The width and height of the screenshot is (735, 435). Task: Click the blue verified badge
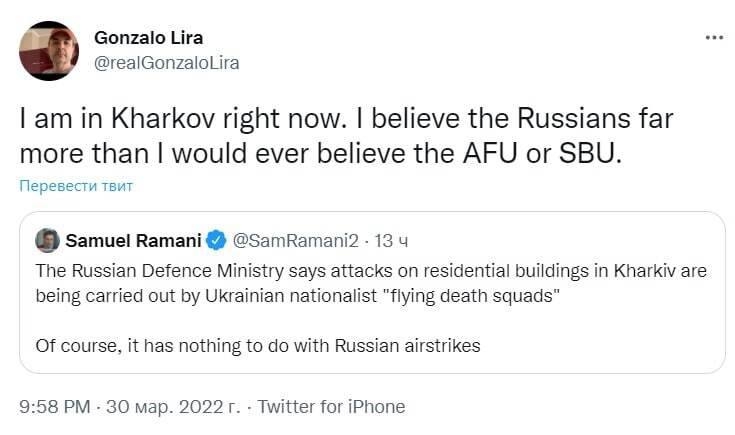coord(215,240)
